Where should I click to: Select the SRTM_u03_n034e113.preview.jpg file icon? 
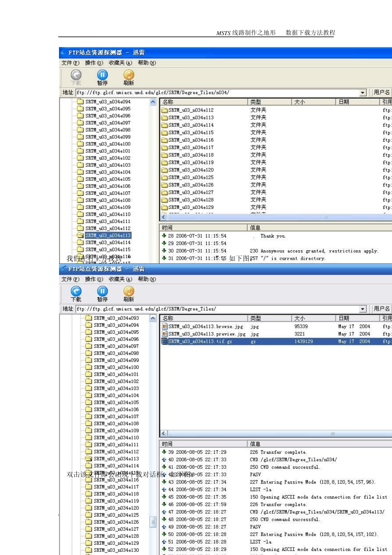click(x=165, y=334)
